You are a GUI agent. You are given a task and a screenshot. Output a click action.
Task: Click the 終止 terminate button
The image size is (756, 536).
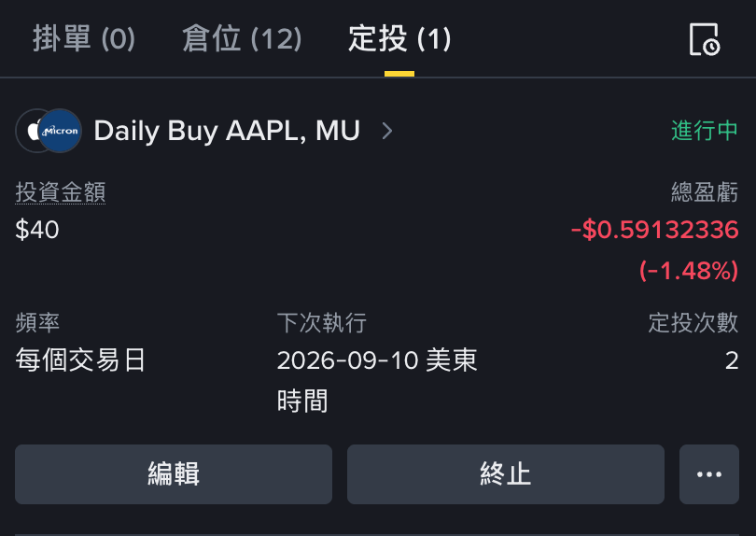click(506, 474)
